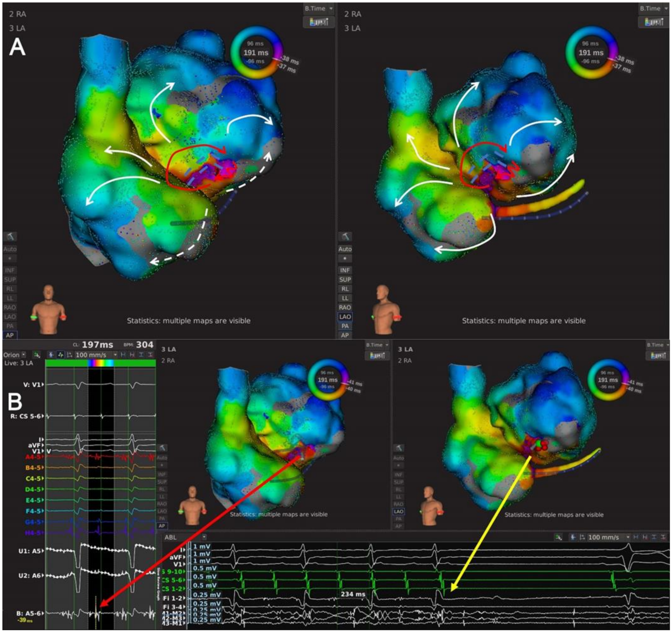Toggle the LAO view in top-right map

(345, 316)
